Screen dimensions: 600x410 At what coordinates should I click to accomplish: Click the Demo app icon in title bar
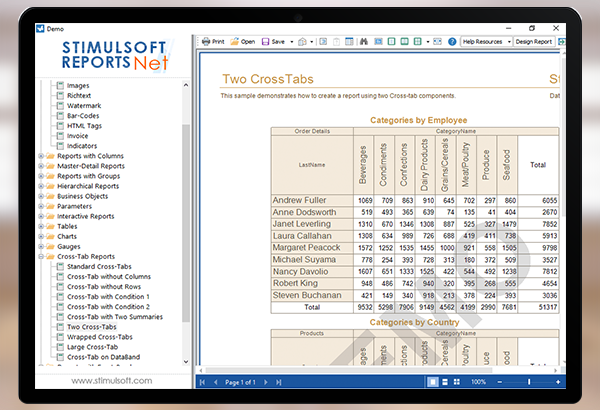(40, 28)
